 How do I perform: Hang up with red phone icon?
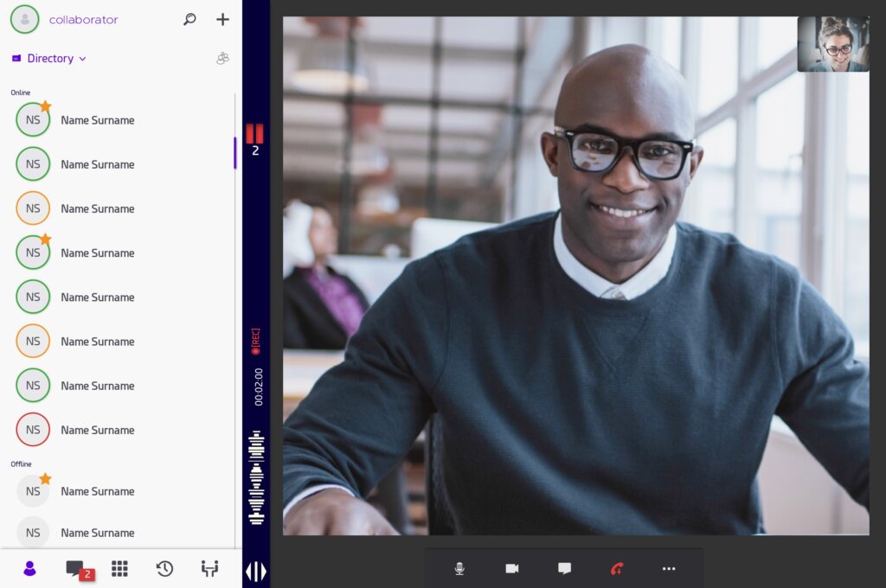coord(617,568)
